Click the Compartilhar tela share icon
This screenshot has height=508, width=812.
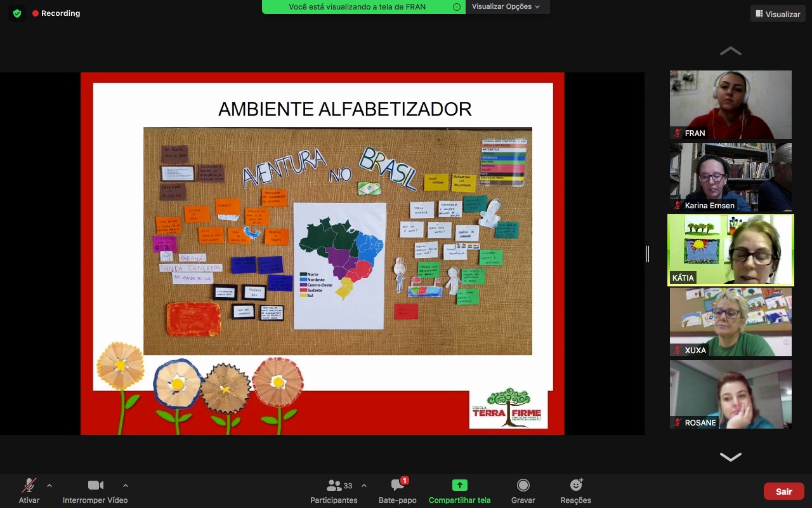pos(459,486)
